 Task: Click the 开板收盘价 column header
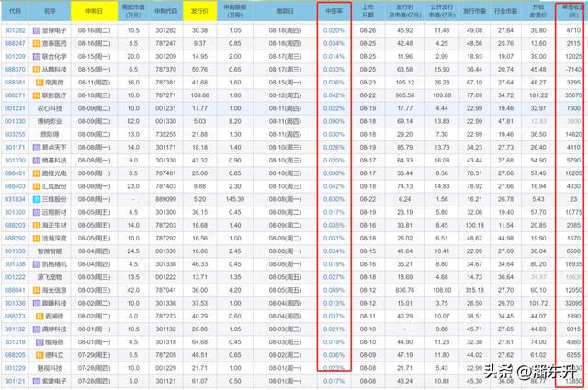538,11
